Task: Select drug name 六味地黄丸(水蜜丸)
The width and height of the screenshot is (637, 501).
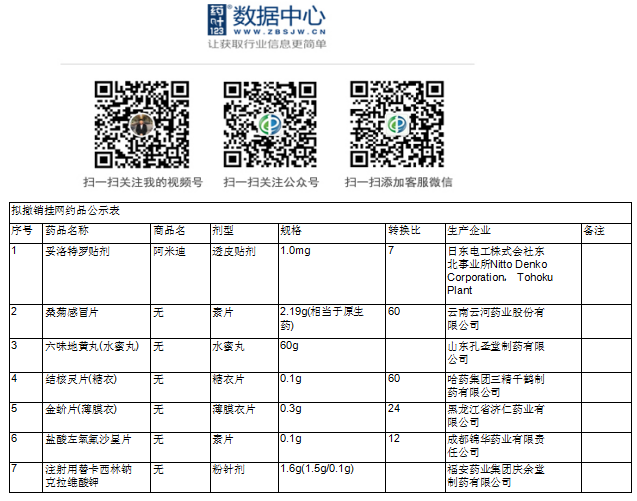Action: (92, 346)
